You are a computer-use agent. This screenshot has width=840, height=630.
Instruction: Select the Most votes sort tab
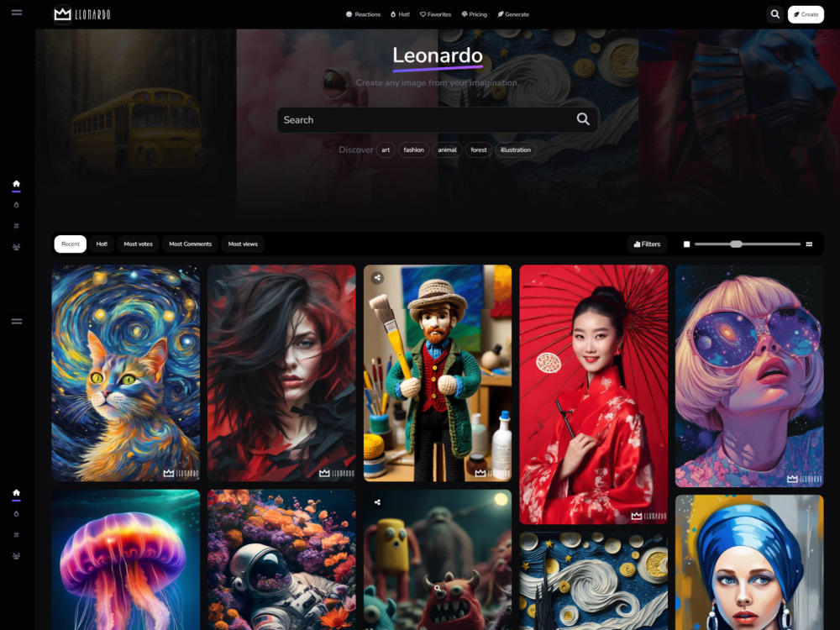tap(139, 244)
